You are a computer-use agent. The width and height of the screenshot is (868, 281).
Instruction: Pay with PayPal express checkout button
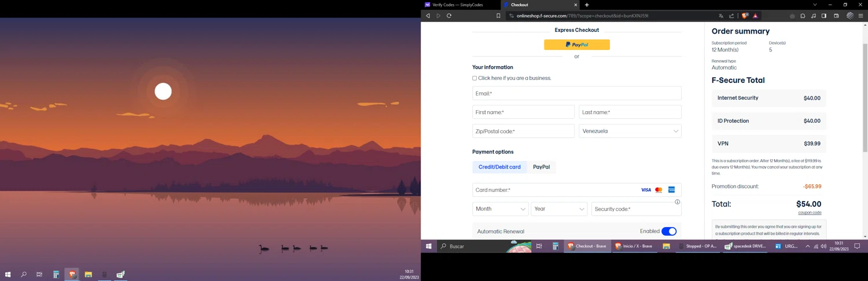(x=577, y=45)
